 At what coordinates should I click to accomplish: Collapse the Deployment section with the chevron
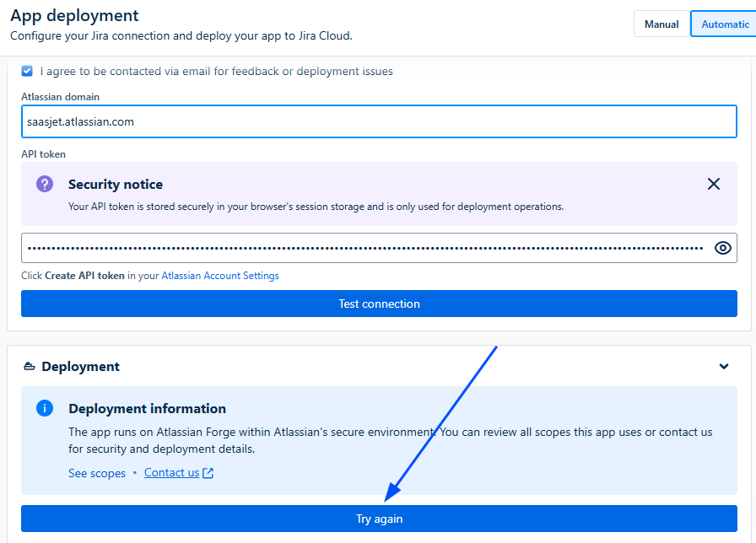[723, 367]
